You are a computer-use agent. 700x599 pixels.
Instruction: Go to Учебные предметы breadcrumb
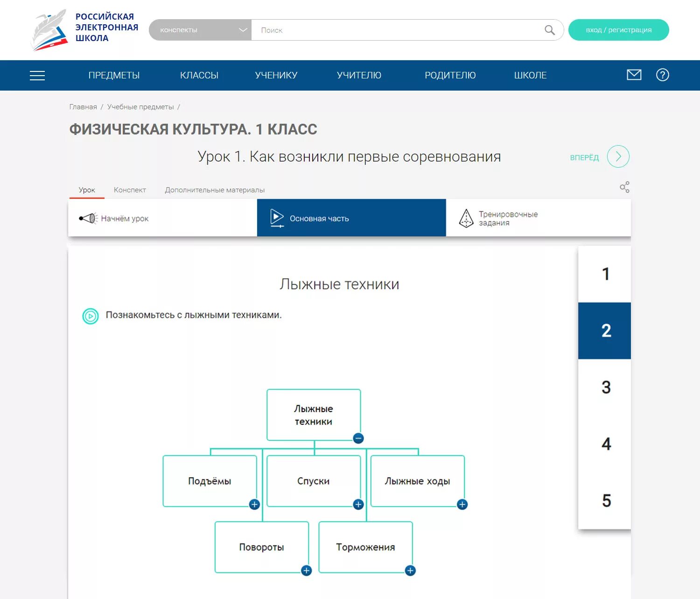[x=140, y=107]
